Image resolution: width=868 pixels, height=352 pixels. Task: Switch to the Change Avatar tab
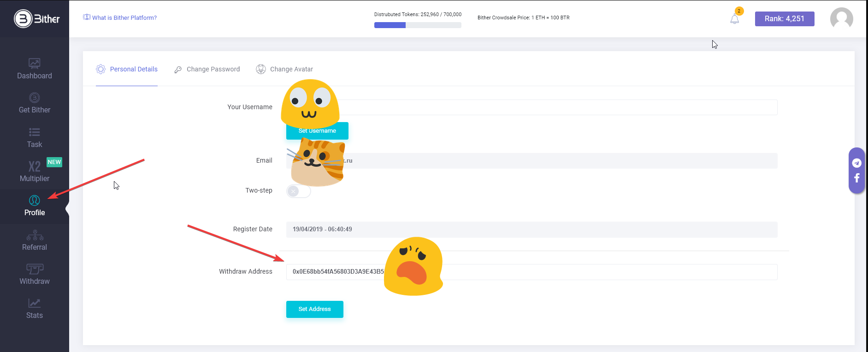(x=284, y=69)
